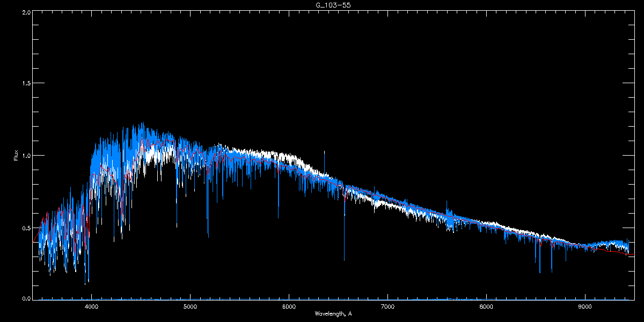Click the 6000 wavelength tick label

(x=289, y=306)
